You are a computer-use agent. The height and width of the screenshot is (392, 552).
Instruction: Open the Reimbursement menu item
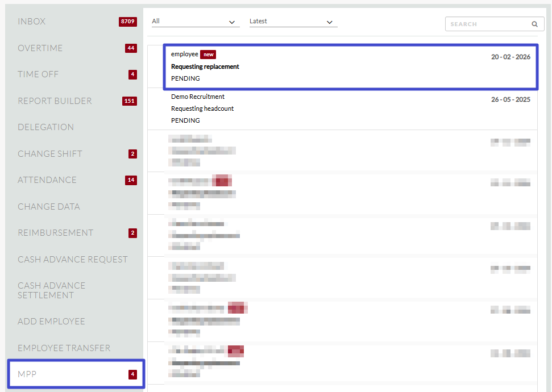(55, 233)
